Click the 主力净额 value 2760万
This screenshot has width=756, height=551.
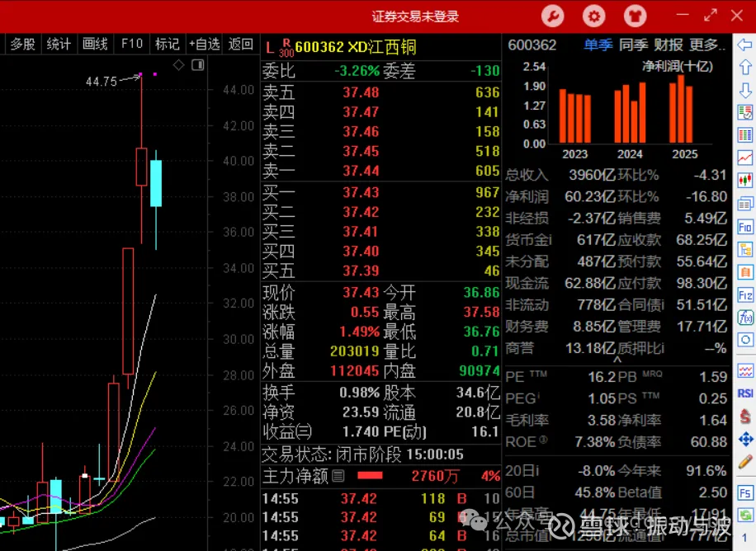pyautogui.click(x=434, y=476)
